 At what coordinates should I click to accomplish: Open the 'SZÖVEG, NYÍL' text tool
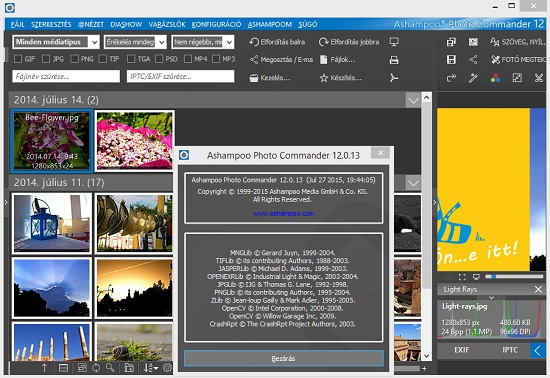click(517, 42)
